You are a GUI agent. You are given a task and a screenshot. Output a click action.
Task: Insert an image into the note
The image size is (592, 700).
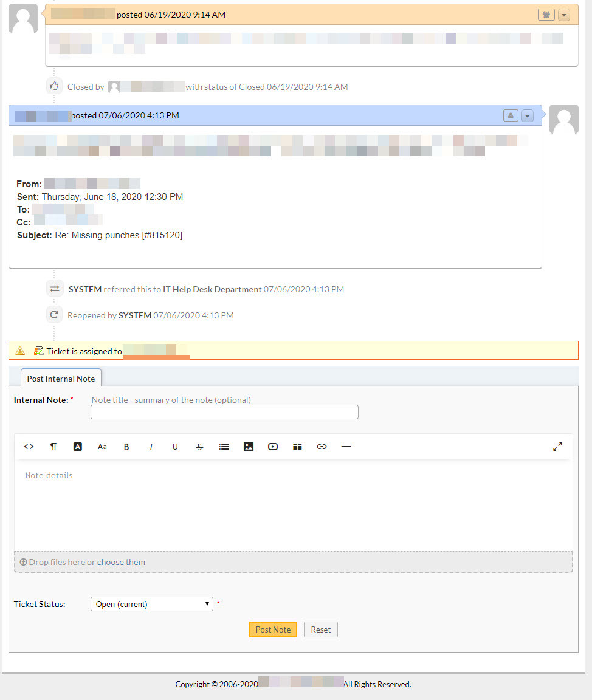pyautogui.click(x=249, y=447)
